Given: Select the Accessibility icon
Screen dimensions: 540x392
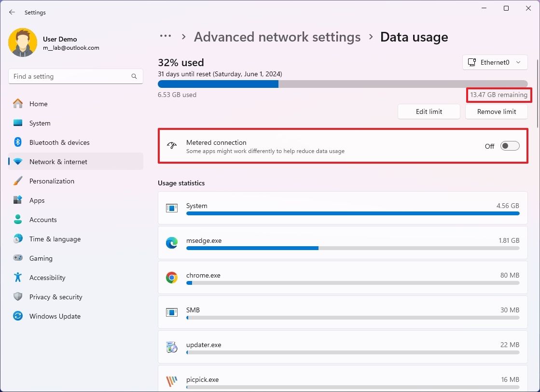Looking at the screenshot, I should tap(18, 278).
